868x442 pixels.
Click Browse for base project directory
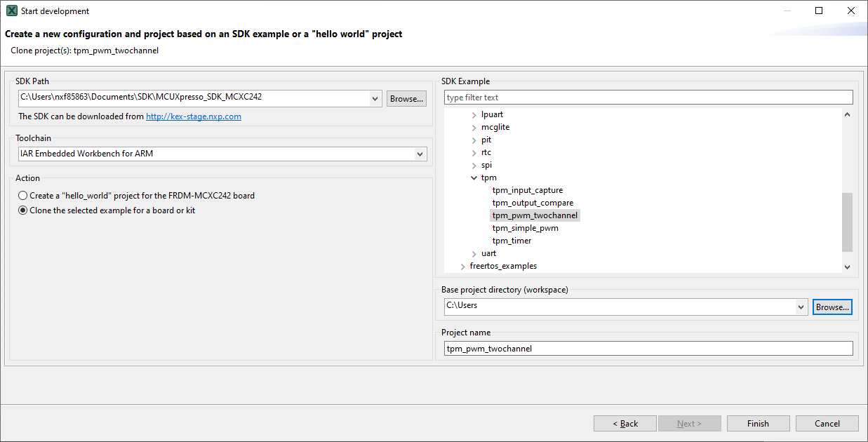832,307
